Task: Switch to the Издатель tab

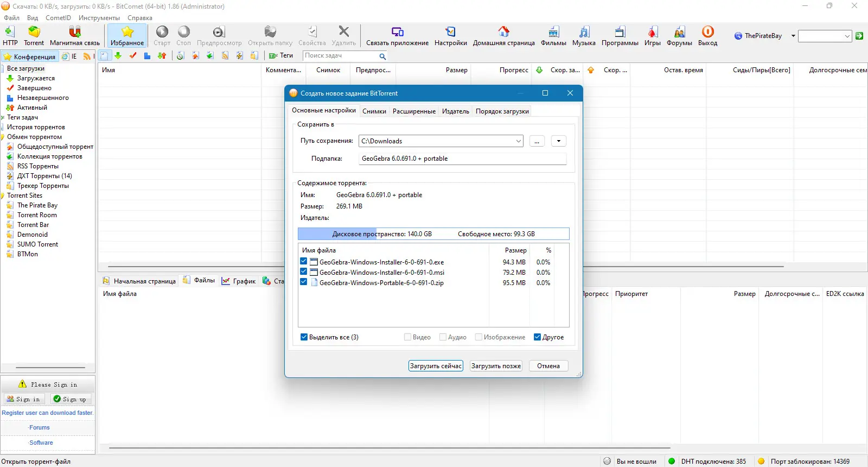Action: (x=456, y=111)
